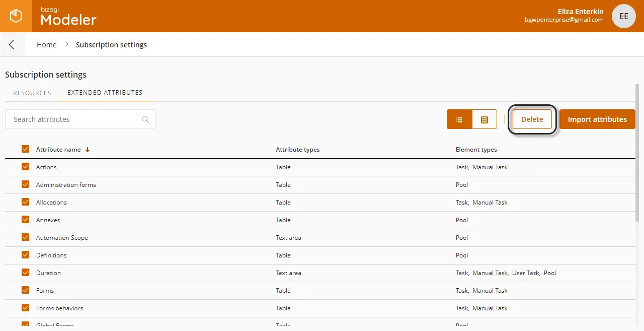Sort by Attribute name arrow
The width and height of the screenshot is (644, 331).
pyautogui.click(x=88, y=150)
